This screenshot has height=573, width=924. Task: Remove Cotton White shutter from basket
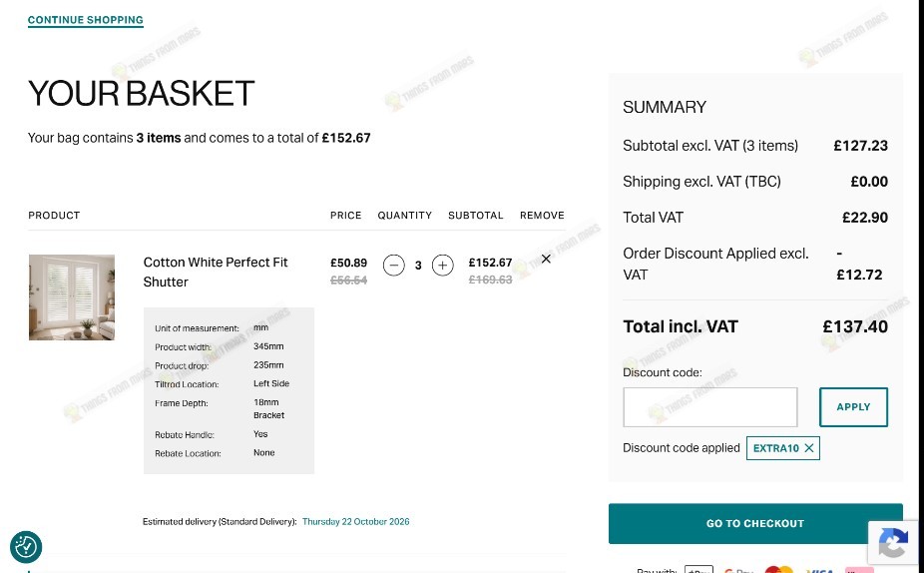tap(546, 259)
